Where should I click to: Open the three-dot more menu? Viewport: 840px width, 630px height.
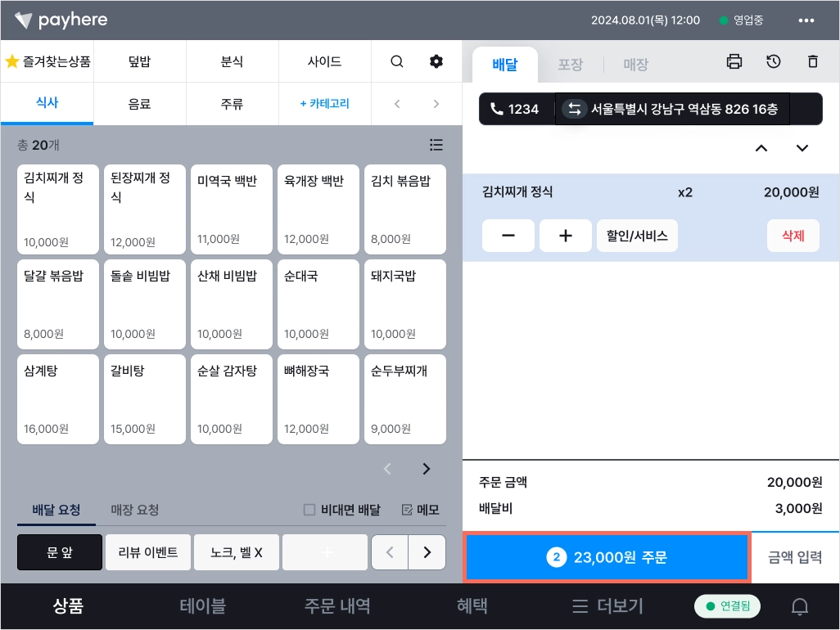[806, 20]
